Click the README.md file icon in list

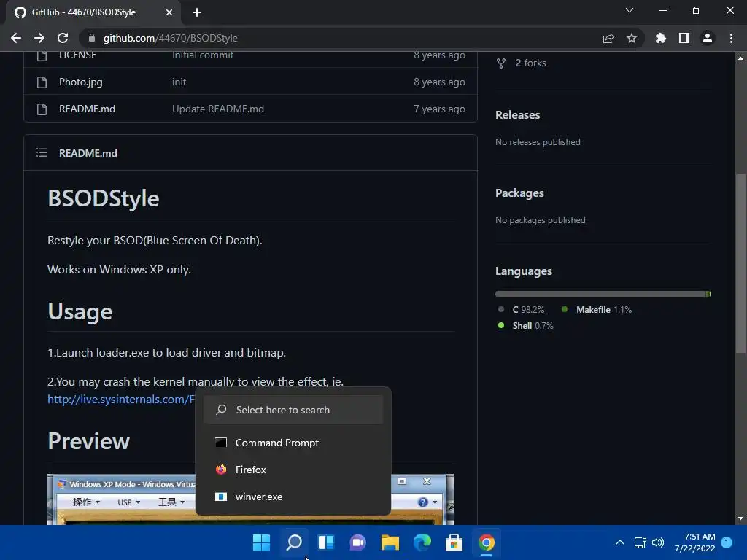pos(42,109)
